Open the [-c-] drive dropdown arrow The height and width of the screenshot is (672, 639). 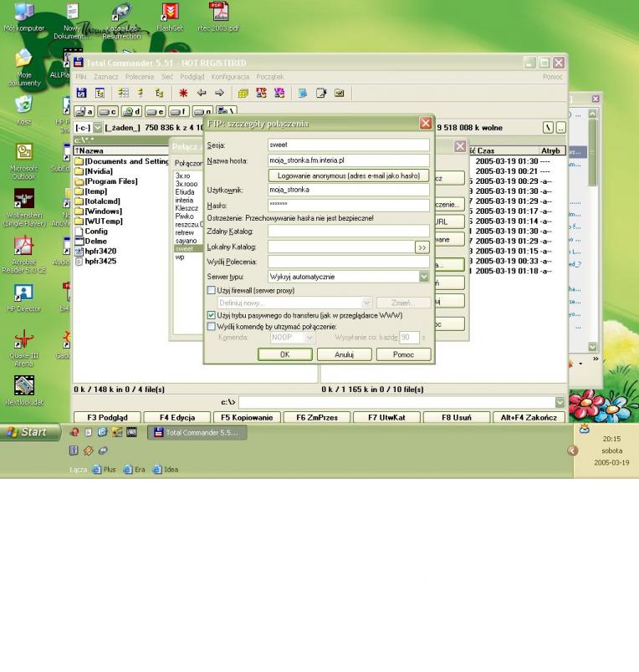coord(98,128)
